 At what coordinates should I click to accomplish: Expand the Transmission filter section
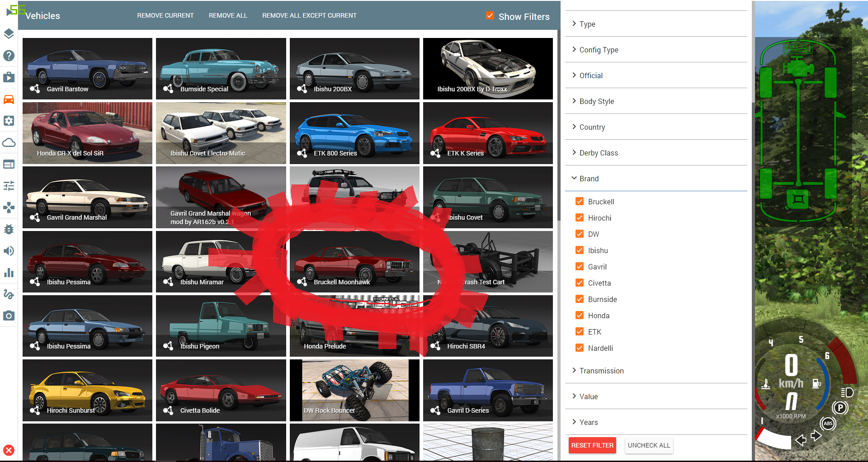(656, 371)
